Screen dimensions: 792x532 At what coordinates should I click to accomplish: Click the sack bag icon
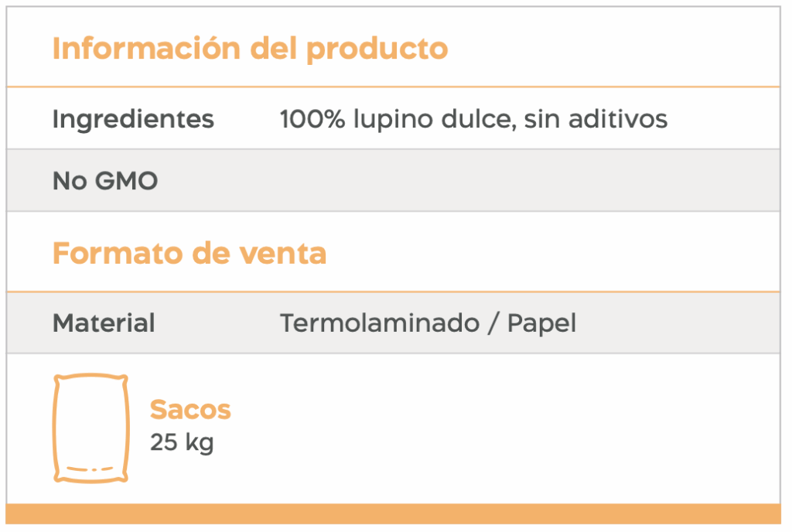(90, 428)
